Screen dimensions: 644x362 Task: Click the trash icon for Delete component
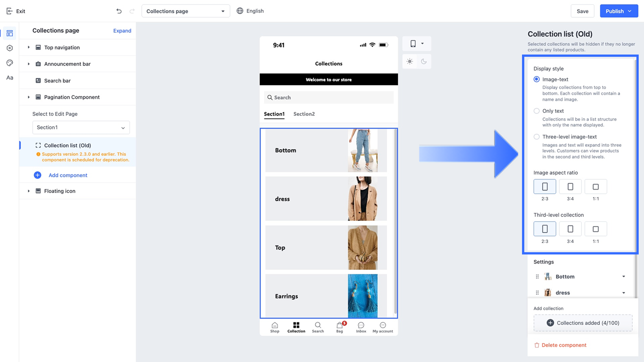point(537,345)
